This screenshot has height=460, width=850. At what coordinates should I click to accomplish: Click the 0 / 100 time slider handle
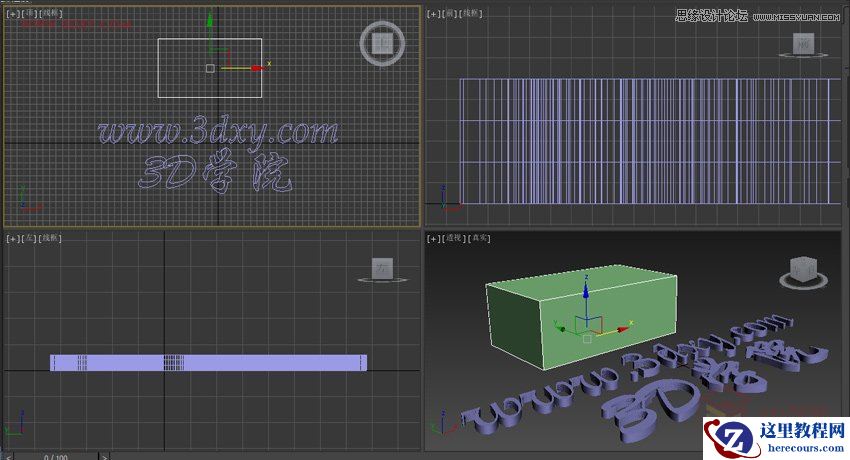(56, 457)
